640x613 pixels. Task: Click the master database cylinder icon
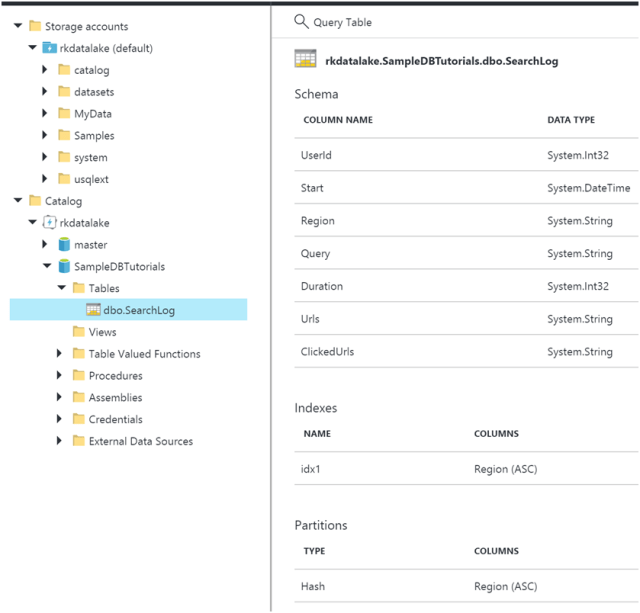pos(64,244)
